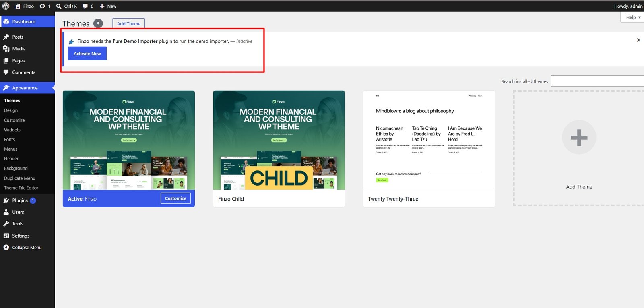The width and height of the screenshot is (644, 308).
Task: Click the Plugins plug icon
Action: (6, 201)
